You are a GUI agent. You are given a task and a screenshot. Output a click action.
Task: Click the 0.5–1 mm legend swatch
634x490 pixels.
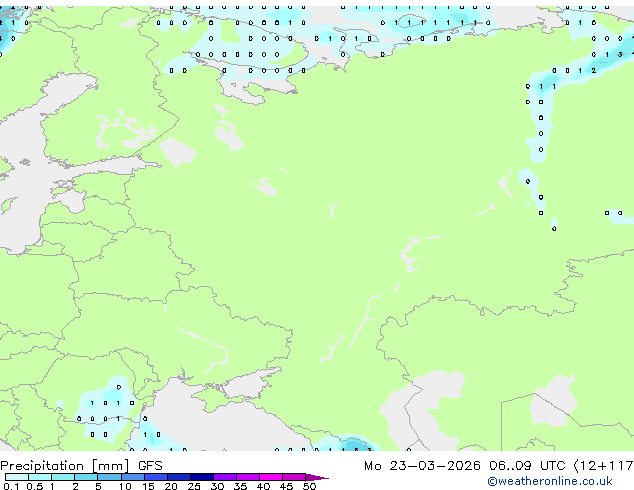click(40, 477)
